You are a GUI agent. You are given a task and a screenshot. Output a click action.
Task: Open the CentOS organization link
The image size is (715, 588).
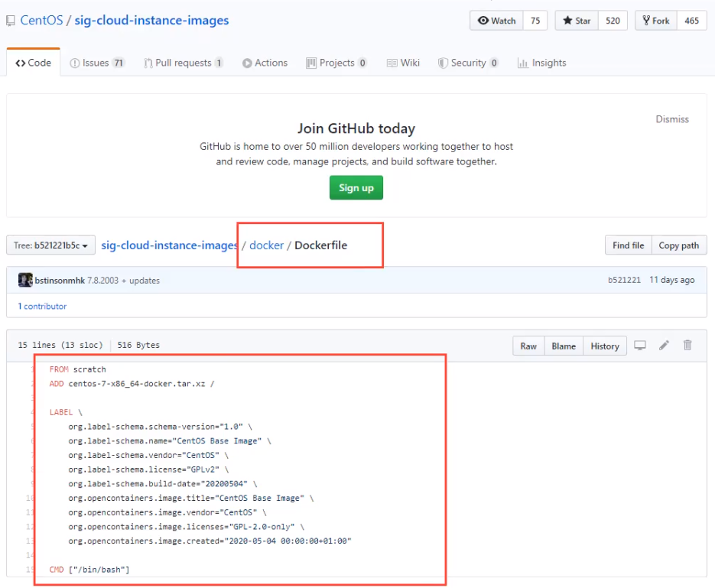(41, 21)
